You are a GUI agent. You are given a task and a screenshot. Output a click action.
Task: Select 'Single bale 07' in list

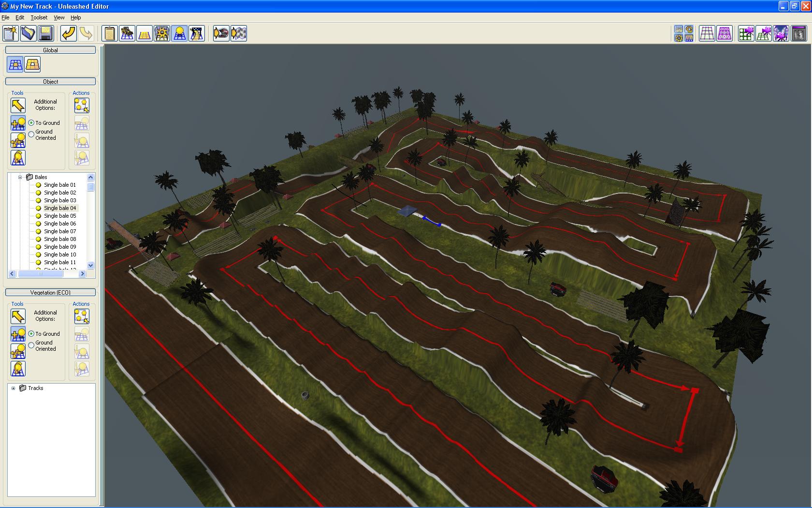coord(60,231)
